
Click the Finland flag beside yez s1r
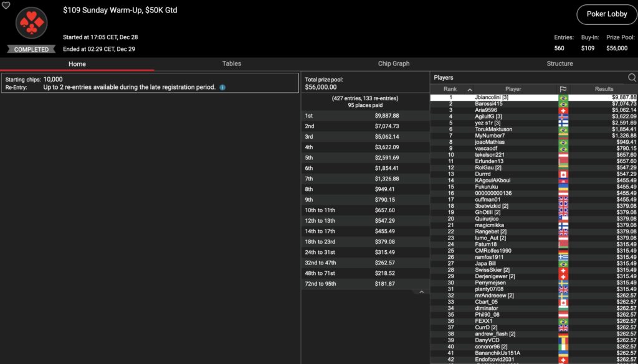pyautogui.click(x=563, y=123)
